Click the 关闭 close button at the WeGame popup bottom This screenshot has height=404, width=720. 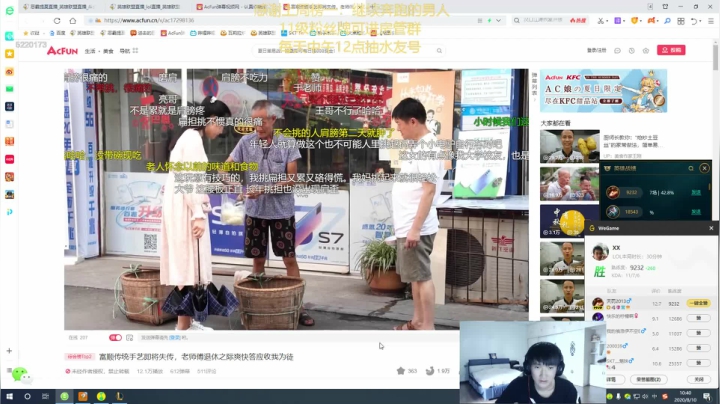698,380
